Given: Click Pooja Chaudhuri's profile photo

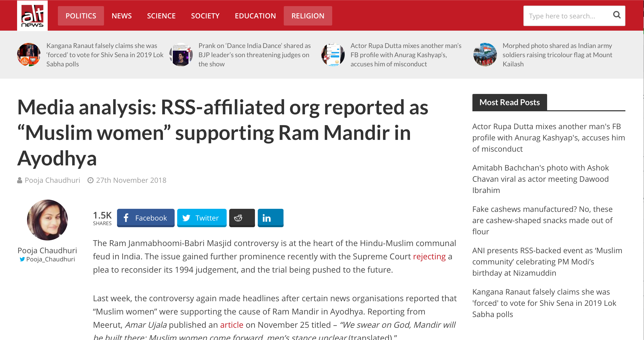Looking at the screenshot, I should point(47,220).
